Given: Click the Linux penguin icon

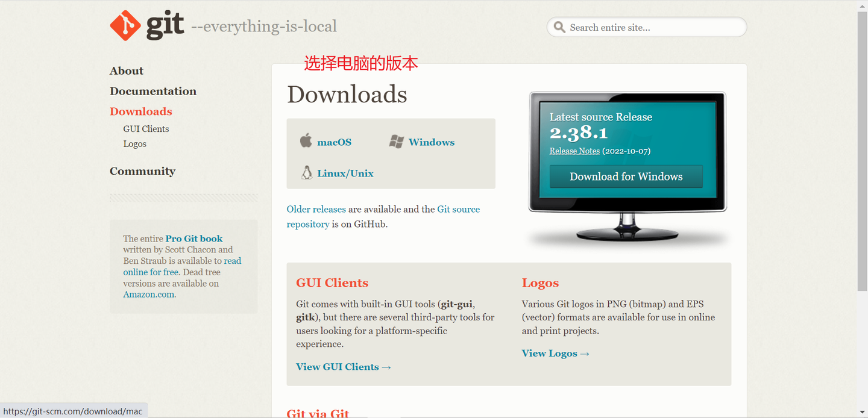Looking at the screenshot, I should click(x=307, y=172).
